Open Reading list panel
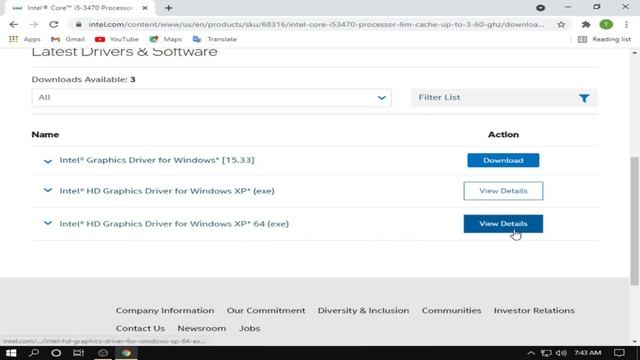 coord(604,39)
